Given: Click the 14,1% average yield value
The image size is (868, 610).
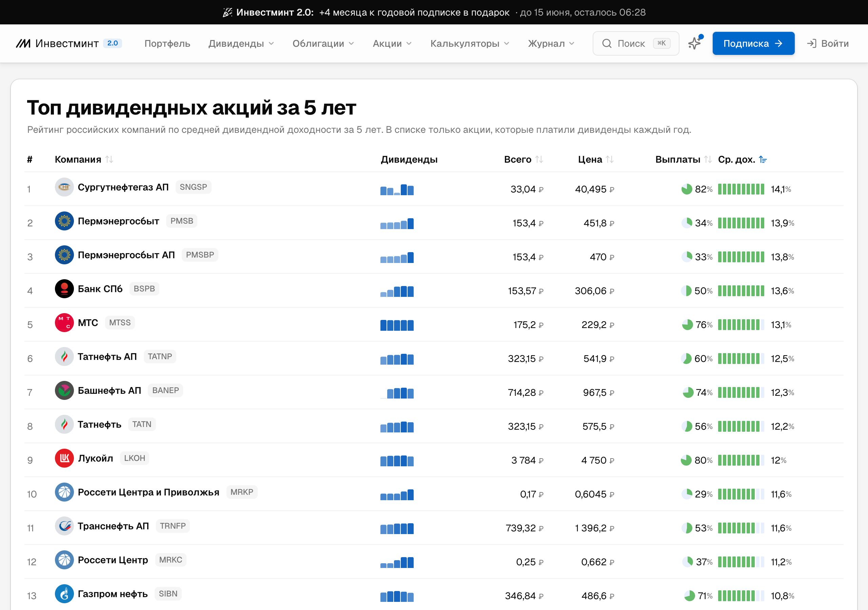Looking at the screenshot, I should click(x=781, y=189).
